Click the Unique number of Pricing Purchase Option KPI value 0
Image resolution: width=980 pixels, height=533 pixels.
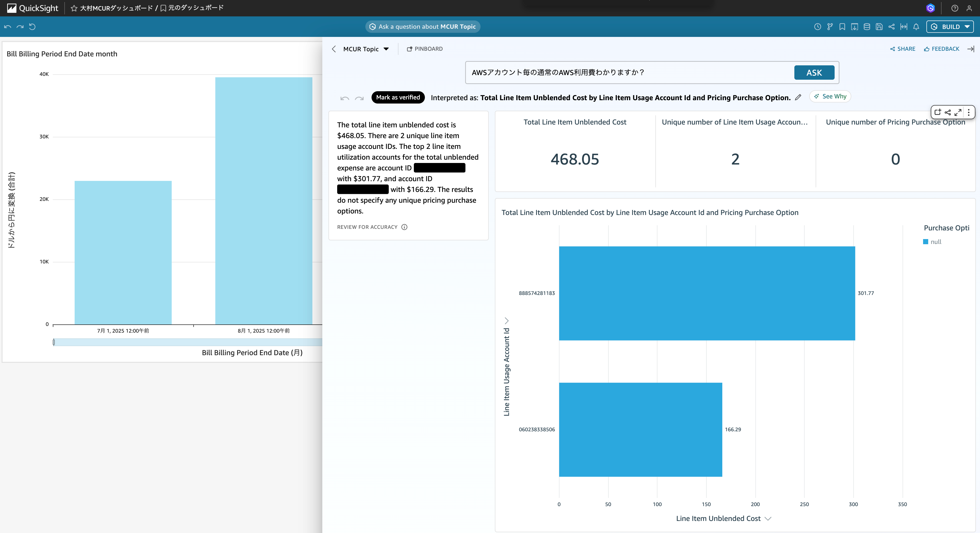pyautogui.click(x=895, y=159)
